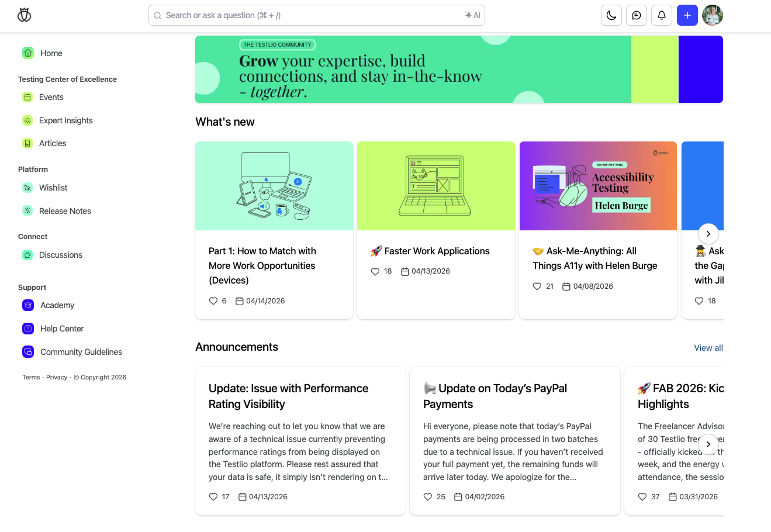Open Help Center link
Screen dimensions: 771x532
coord(62,329)
